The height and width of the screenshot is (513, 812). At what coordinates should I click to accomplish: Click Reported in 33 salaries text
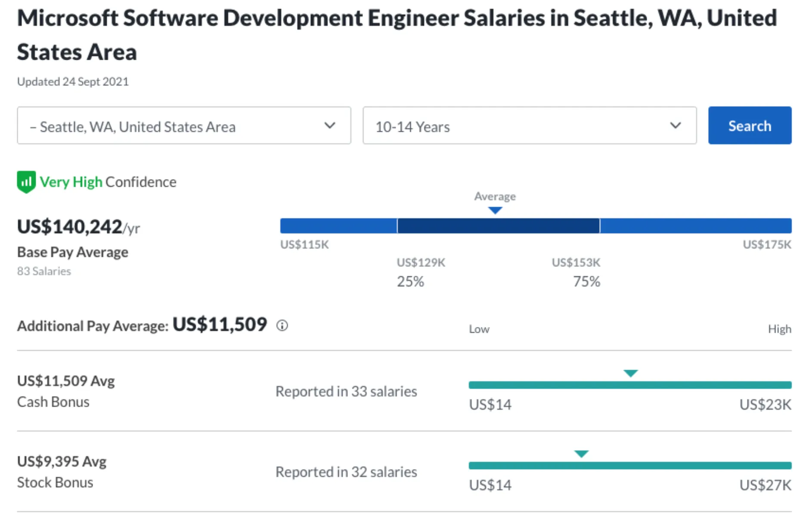[x=346, y=391]
